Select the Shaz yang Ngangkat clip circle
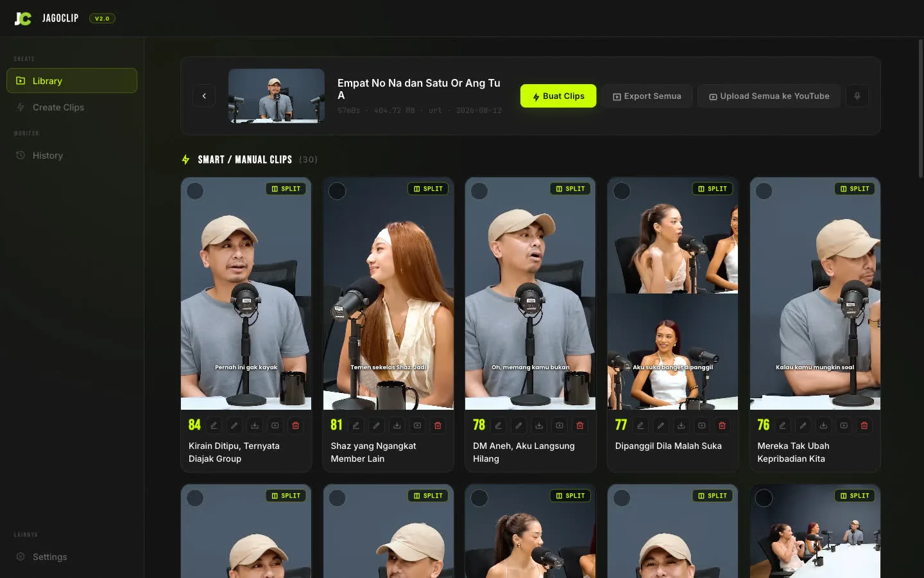Screen dimensions: 924x578 pos(338,191)
